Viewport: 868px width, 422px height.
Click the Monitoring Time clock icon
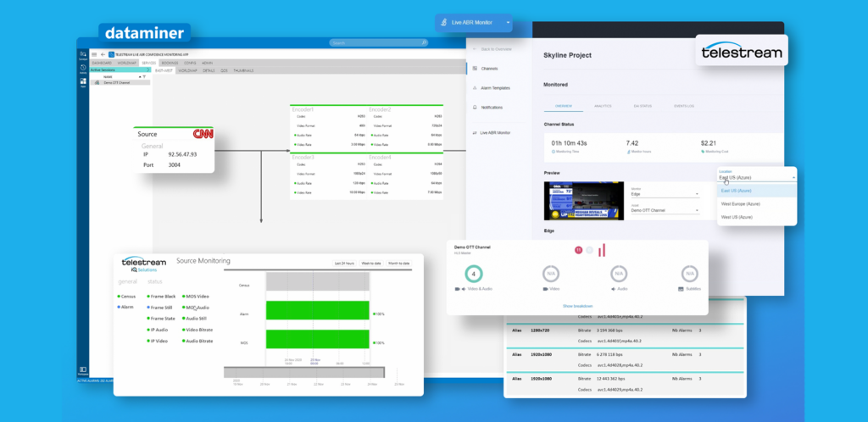pyautogui.click(x=554, y=151)
